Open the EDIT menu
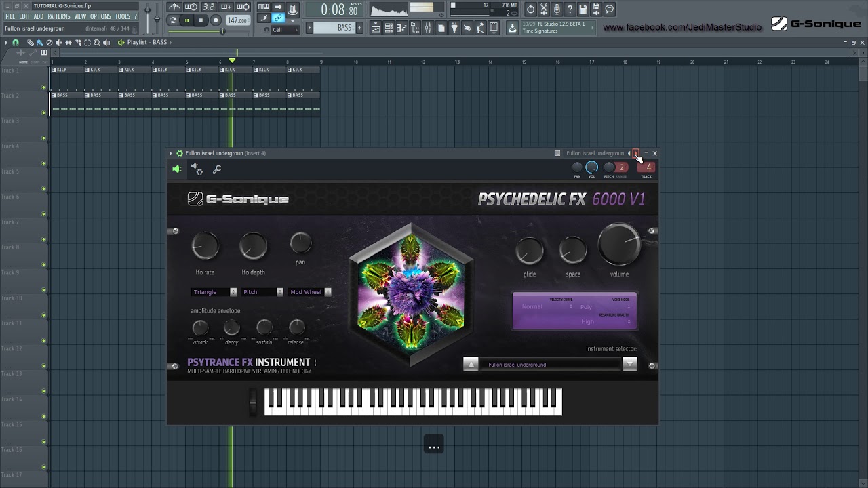Screen dimensions: 868x488 (x=24, y=16)
